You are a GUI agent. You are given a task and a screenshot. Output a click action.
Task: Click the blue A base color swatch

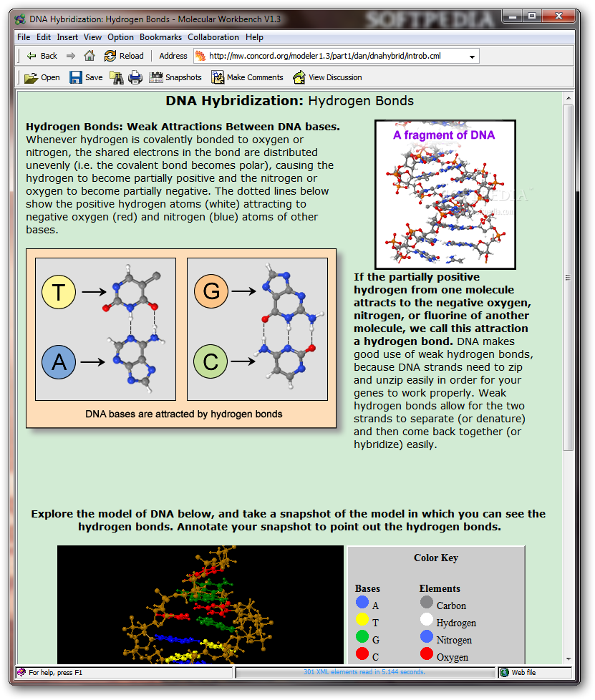tap(362, 602)
